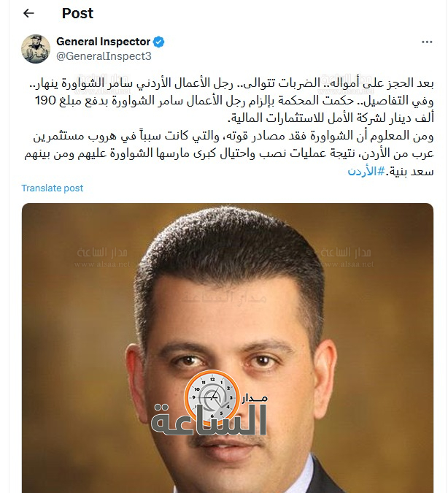Click Translate post

click(52, 188)
